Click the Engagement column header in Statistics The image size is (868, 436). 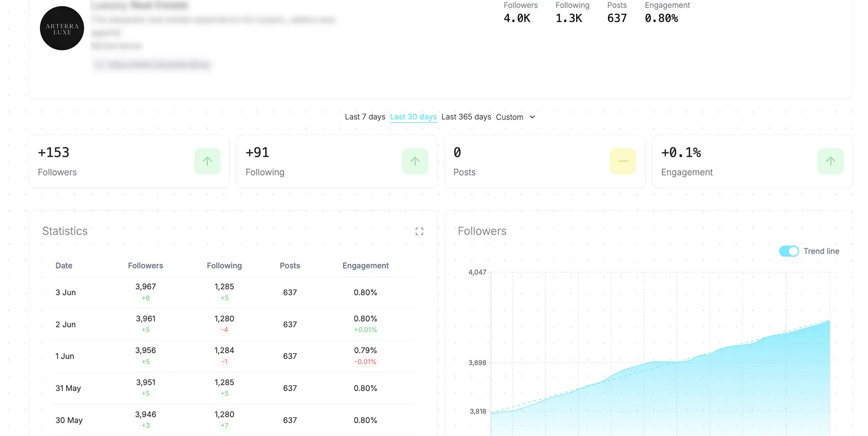pos(365,266)
